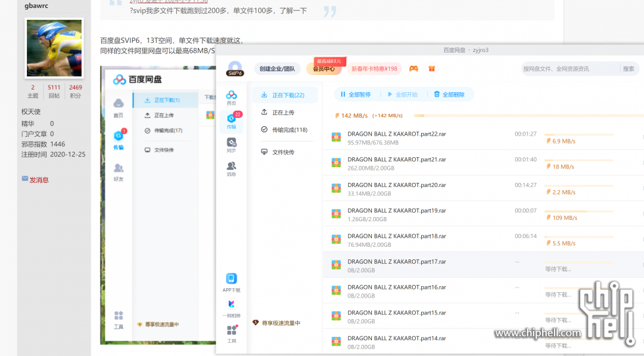644x356 pixels.
Task: Select 正在上传 in background window
Action: tap(166, 116)
